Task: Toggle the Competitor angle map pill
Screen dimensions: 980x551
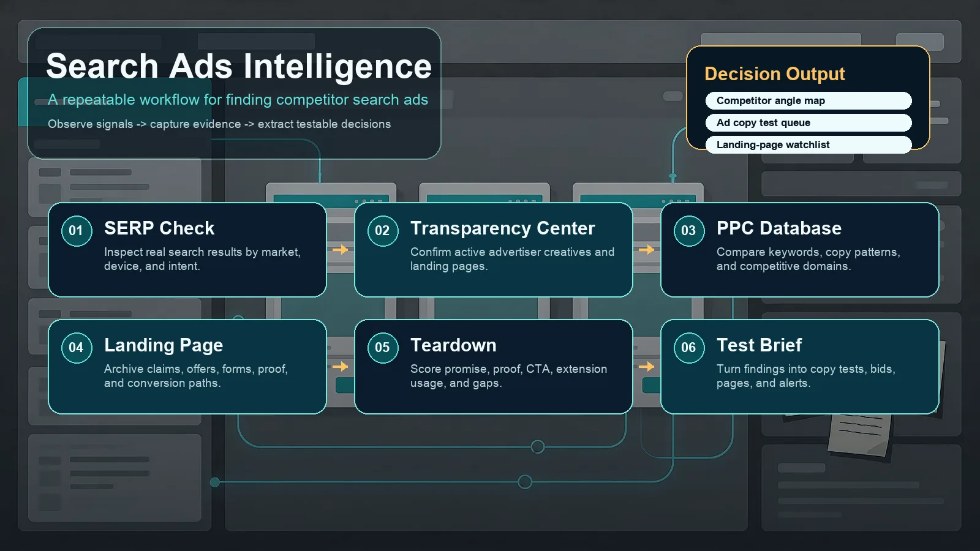Action: pos(809,100)
